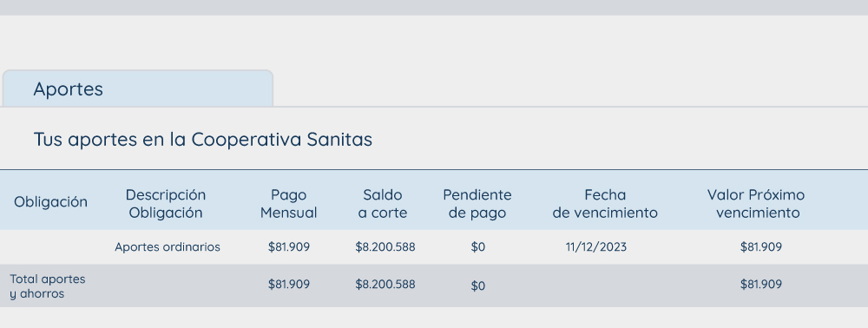This screenshot has width=868, height=328.
Task: Select the Obligación column header
Action: click(x=50, y=202)
